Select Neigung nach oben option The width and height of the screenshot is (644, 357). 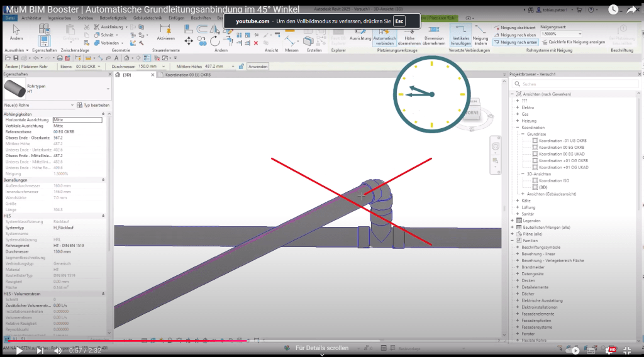point(516,35)
